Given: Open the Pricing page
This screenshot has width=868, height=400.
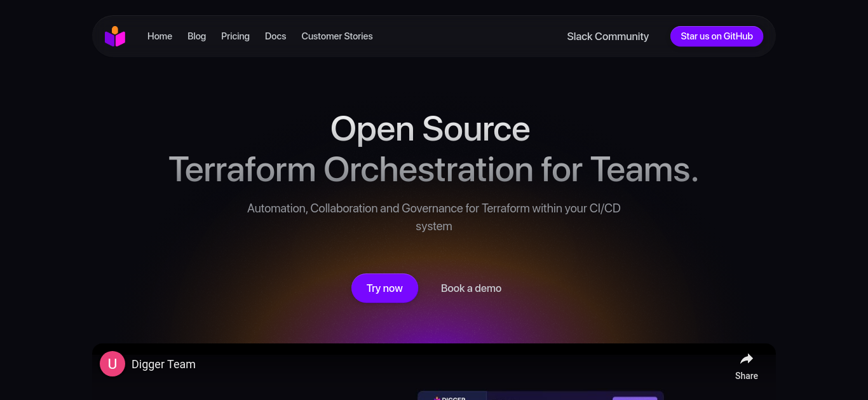Looking at the screenshot, I should point(235,36).
